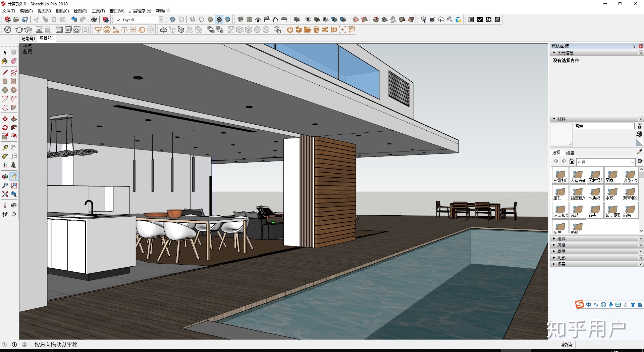Switch to the 编辑 tab in materials

[x=570, y=153]
